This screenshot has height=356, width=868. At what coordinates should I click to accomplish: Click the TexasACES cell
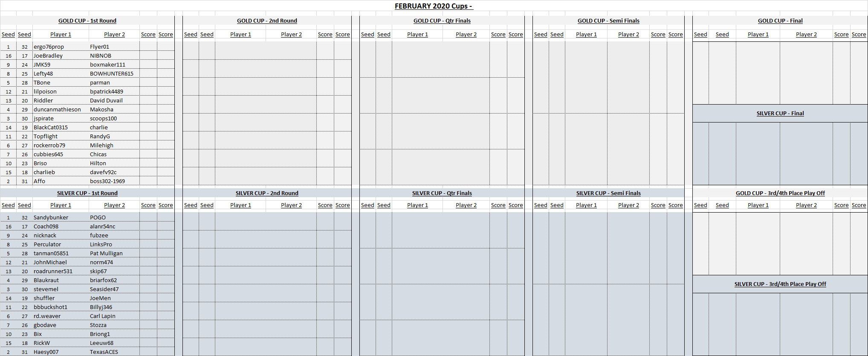coord(104,352)
